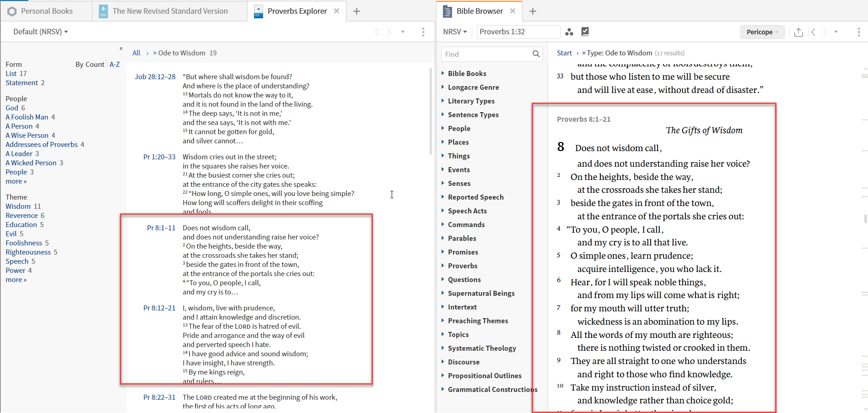Viewport: 868px width, 413px height.
Task: Click the Start breadcrumb link
Action: coord(564,53)
